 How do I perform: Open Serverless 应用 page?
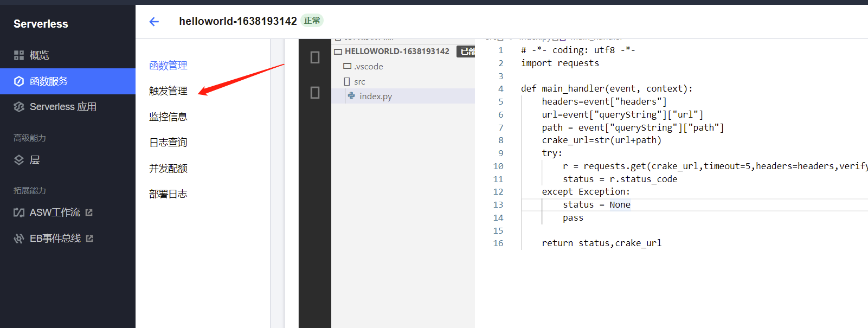63,107
